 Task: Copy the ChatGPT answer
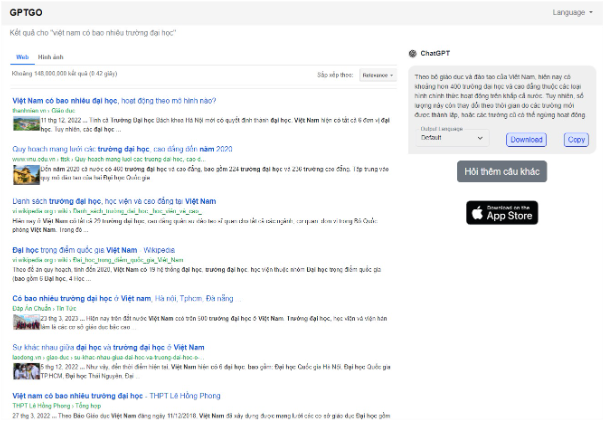(576, 140)
